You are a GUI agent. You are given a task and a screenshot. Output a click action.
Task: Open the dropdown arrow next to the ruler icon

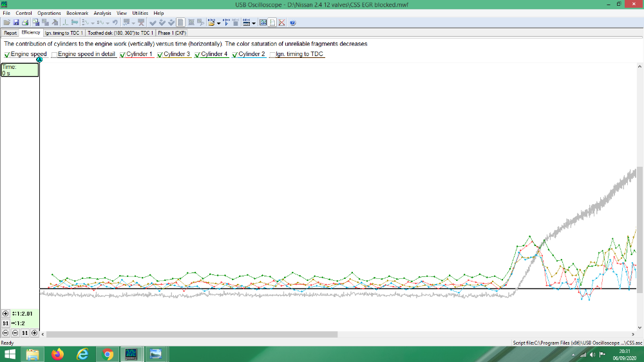(x=254, y=23)
